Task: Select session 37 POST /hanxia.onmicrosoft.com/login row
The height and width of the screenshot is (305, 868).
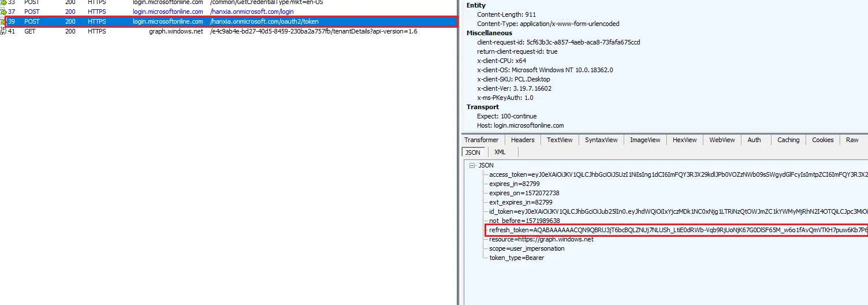Action: pos(229,12)
